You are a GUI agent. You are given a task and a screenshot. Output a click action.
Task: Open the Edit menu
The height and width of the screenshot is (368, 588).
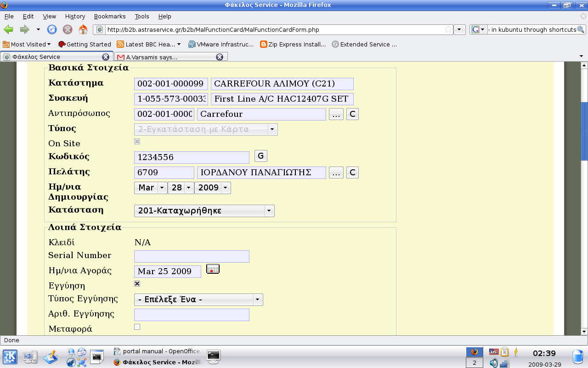pos(28,16)
